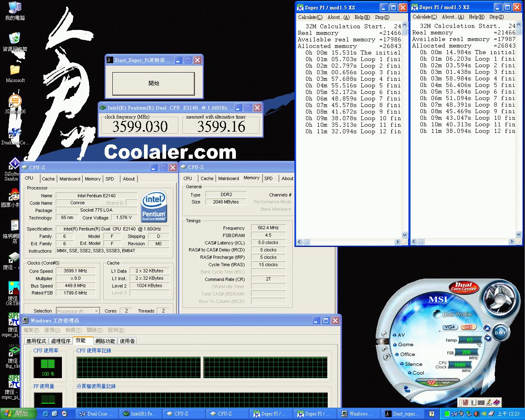Switch to Cache tab in left CPU-Z window
Screen dimensions: 525x420
[48, 179]
